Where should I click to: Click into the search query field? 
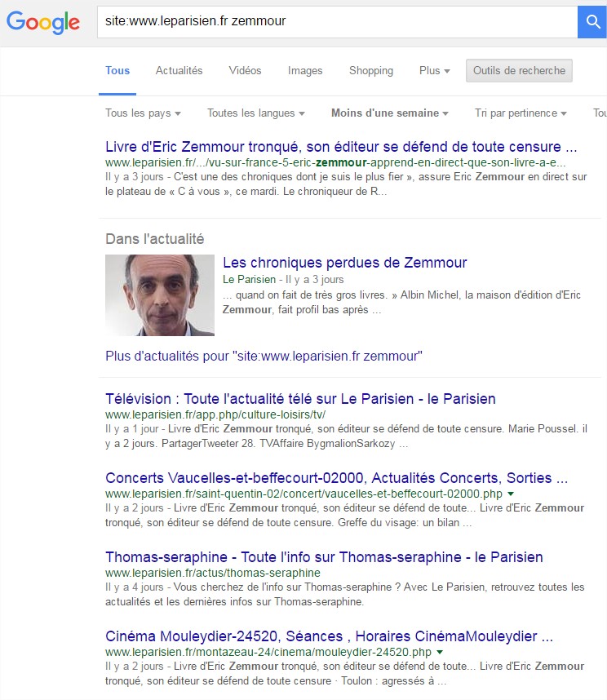(x=337, y=22)
